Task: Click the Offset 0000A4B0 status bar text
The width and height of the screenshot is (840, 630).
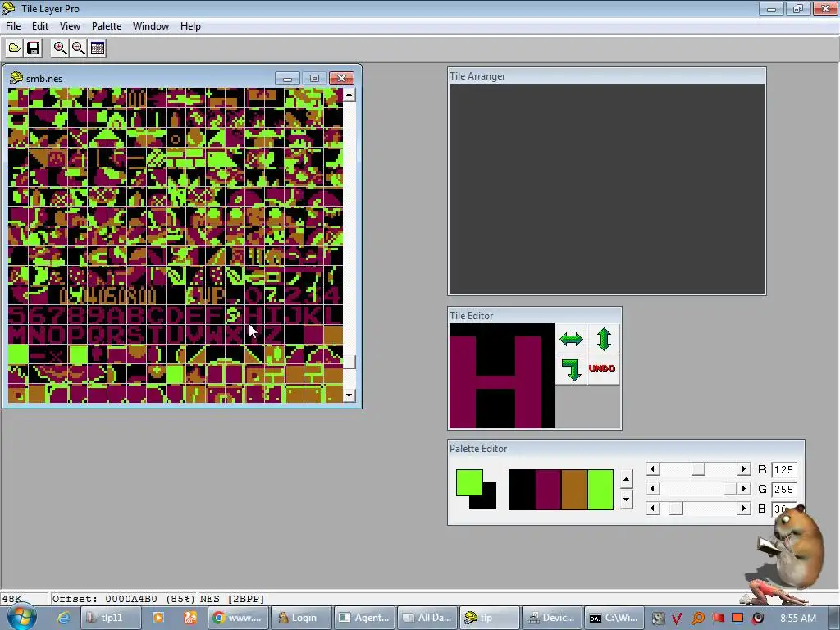Action: tap(123, 599)
